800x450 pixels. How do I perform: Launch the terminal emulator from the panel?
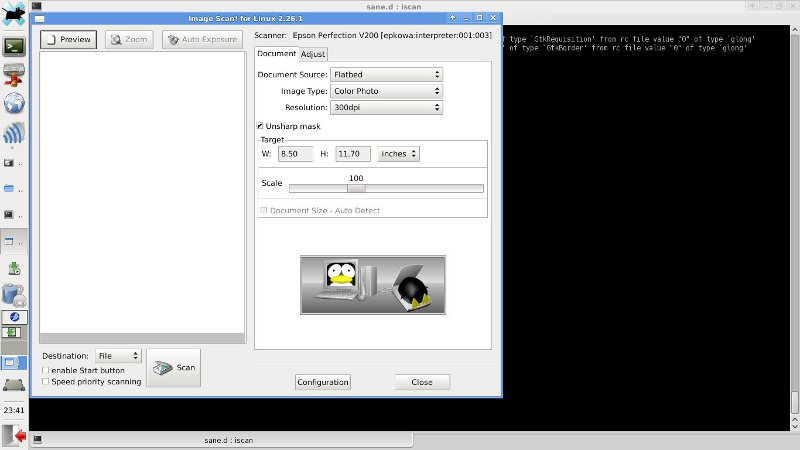(x=14, y=46)
